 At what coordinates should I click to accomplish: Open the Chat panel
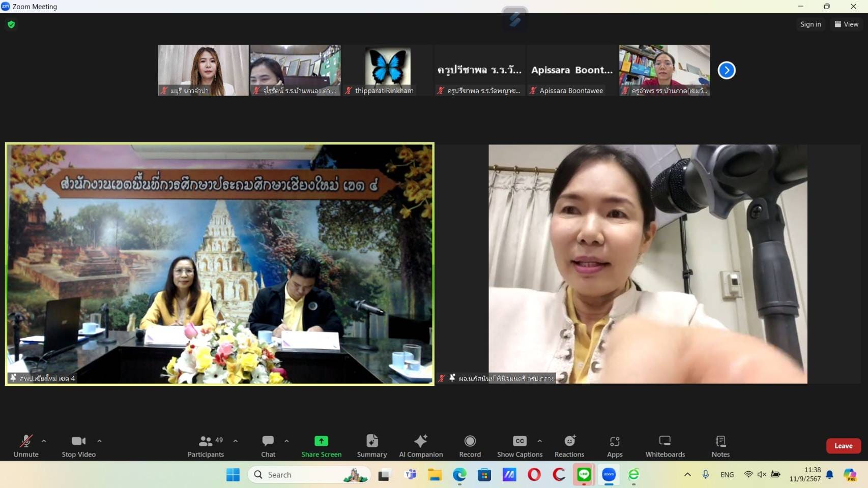pyautogui.click(x=268, y=446)
